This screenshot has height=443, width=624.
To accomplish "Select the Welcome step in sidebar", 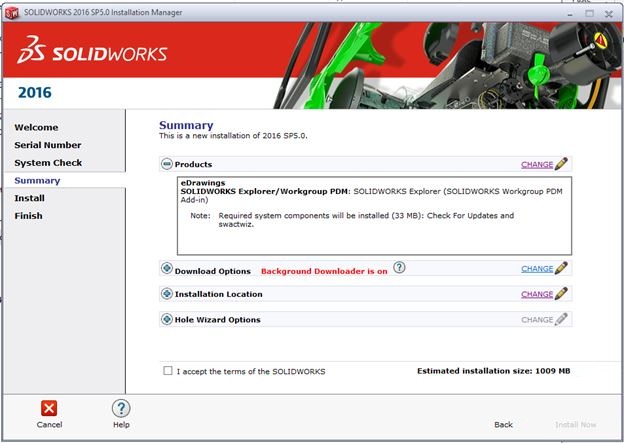I will pyautogui.click(x=36, y=127).
